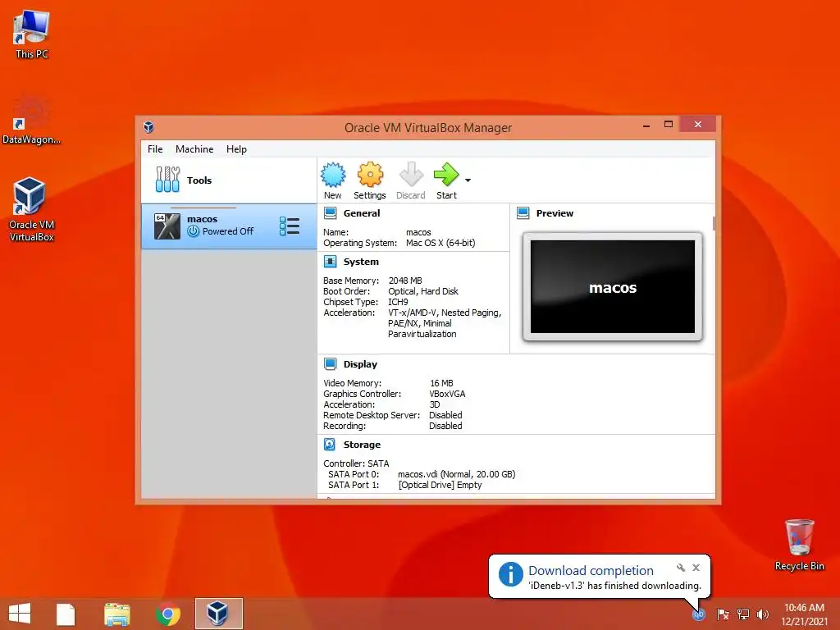Click the Mac OS X (64-bit) value
This screenshot has width=840, height=630.
[x=441, y=243]
